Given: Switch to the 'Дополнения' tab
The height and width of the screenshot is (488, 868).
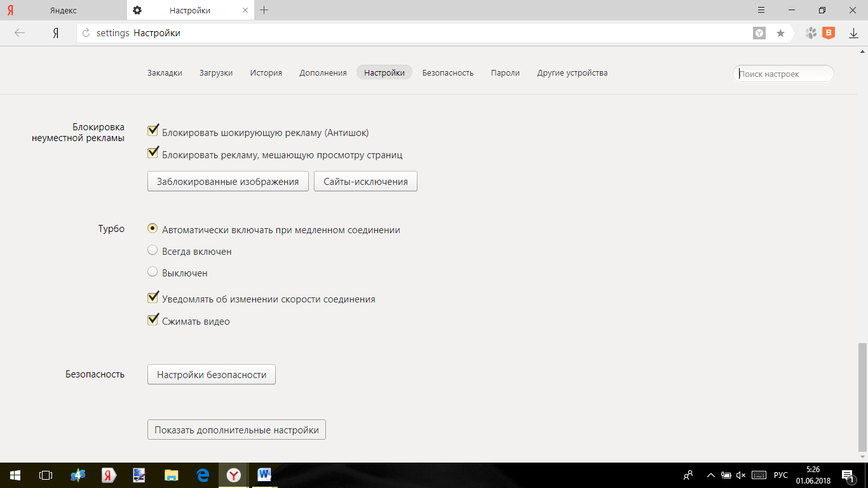Looking at the screenshot, I should click(x=323, y=73).
